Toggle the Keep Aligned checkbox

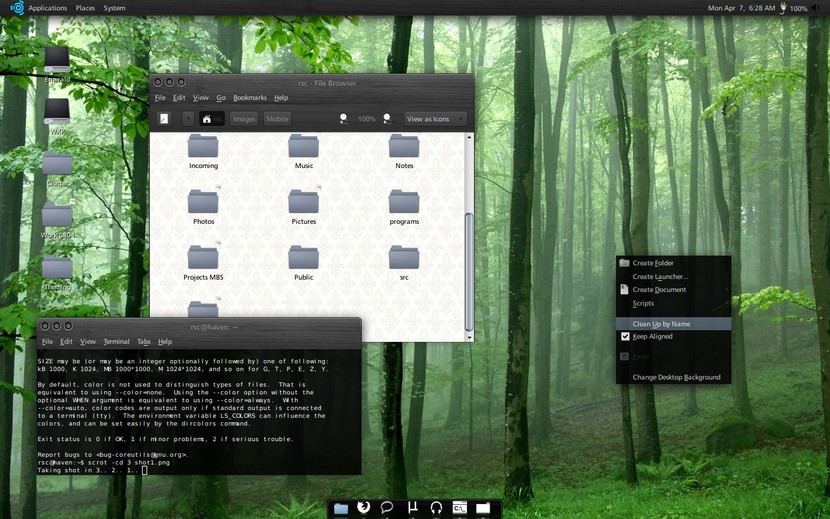pyautogui.click(x=626, y=337)
